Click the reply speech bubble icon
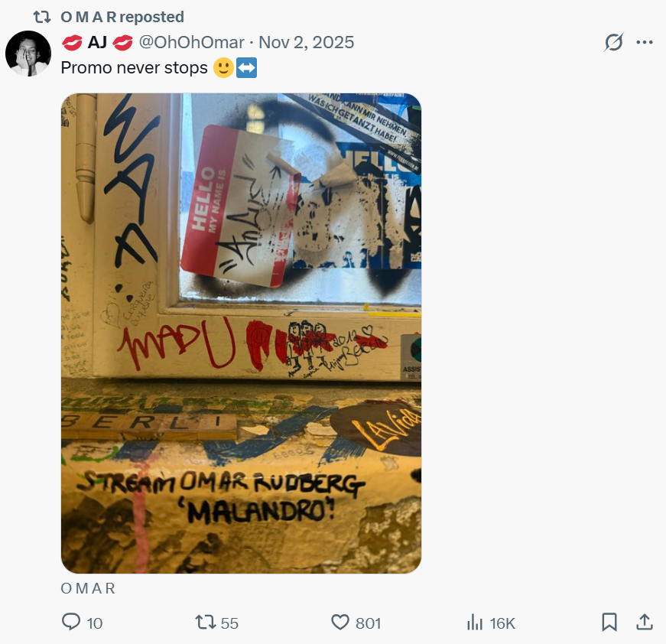The image size is (666, 644). tap(71, 623)
